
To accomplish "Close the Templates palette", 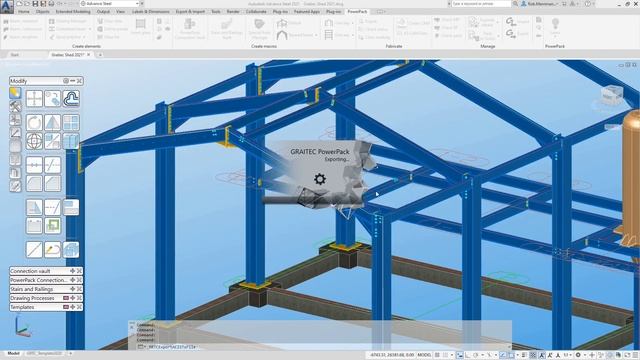I will [80, 307].
